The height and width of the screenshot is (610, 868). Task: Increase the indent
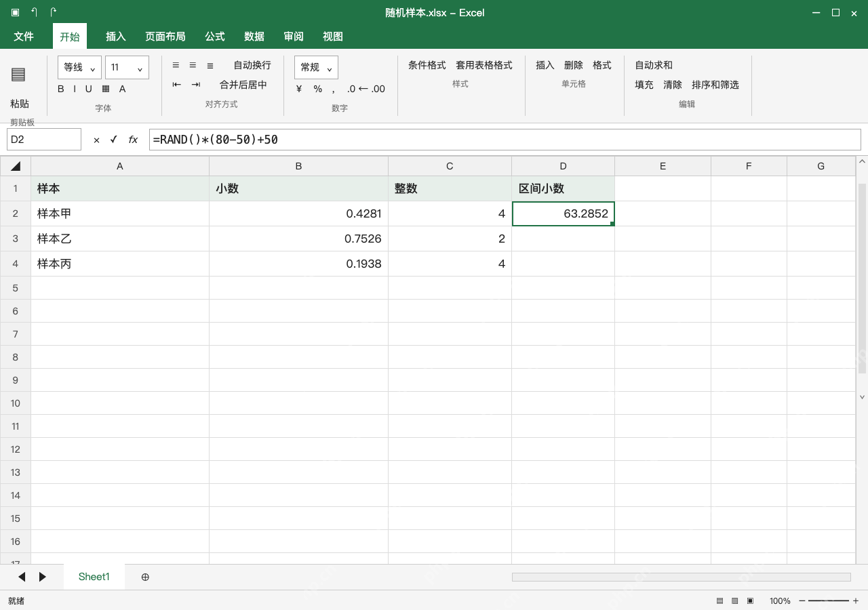[196, 85]
